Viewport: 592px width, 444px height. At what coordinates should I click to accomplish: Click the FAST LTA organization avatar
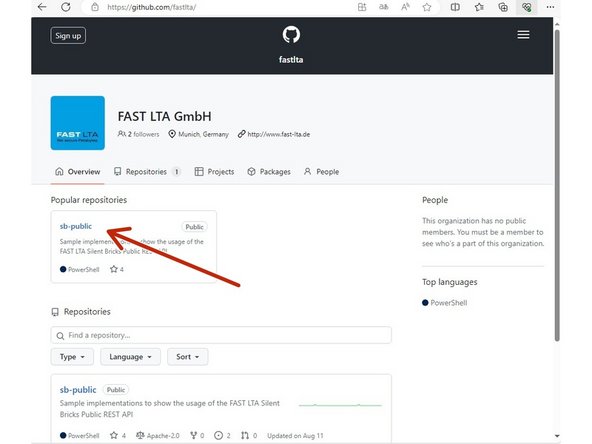(x=78, y=123)
